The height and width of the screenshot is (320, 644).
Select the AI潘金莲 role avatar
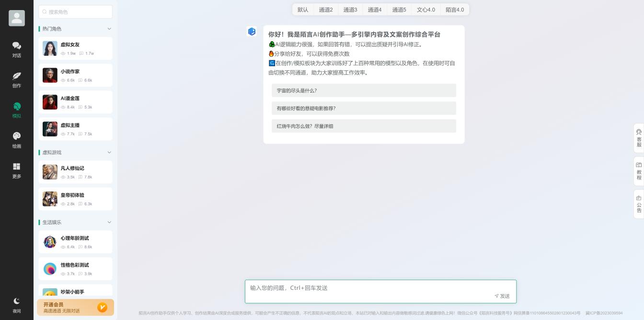coord(50,102)
